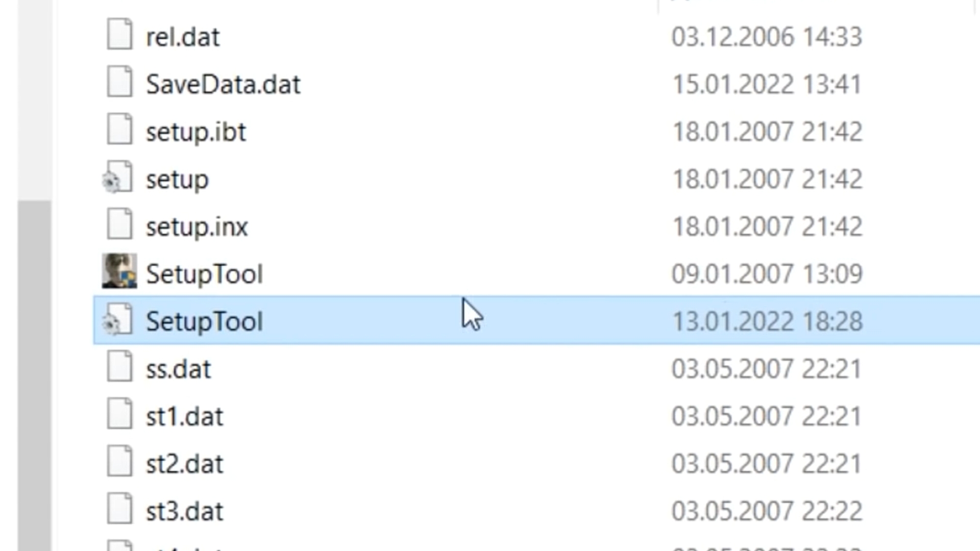The height and width of the screenshot is (551, 980).
Task: Click the scrollbar track above the thumb
Action: point(35,100)
